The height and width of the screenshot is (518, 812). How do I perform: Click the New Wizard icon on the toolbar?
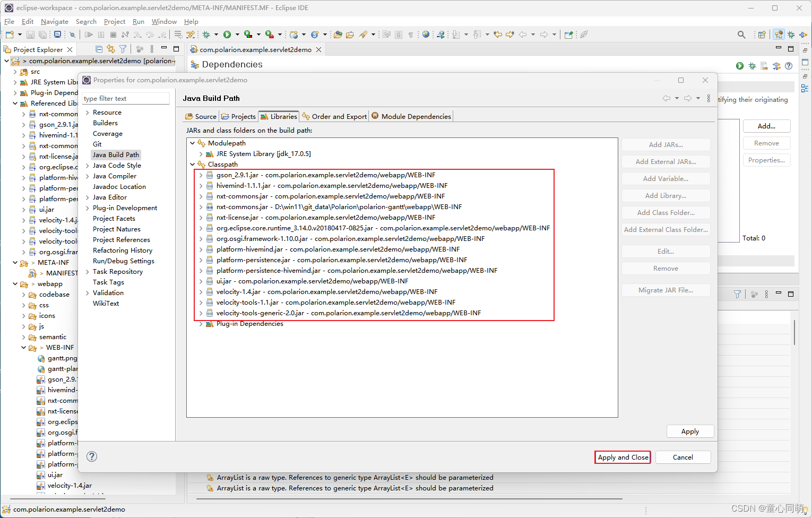(9, 34)
